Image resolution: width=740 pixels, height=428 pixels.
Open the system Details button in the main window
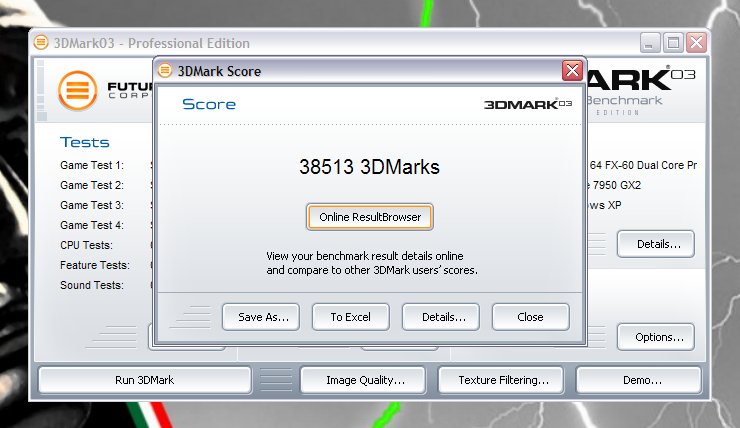(x=656, y=244)
